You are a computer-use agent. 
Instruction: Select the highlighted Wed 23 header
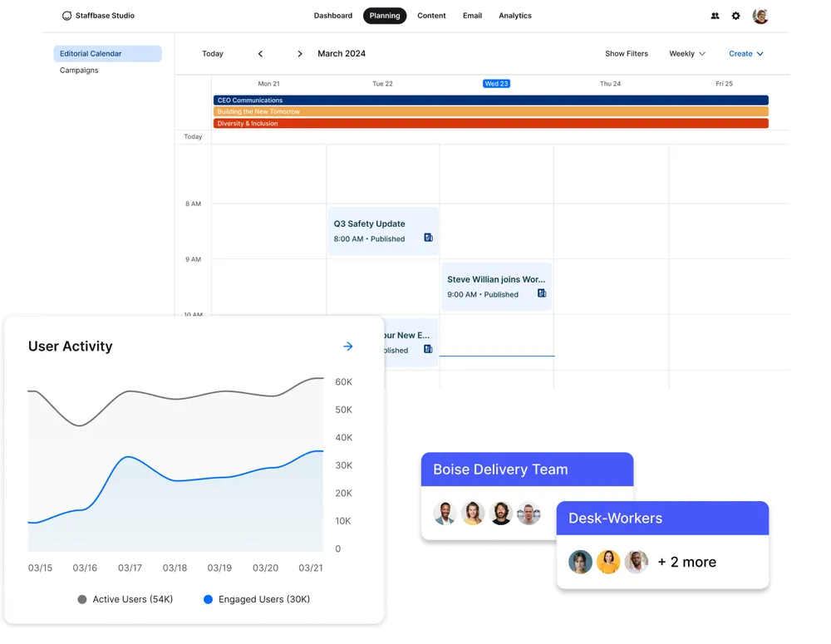(x=497, y=84)
